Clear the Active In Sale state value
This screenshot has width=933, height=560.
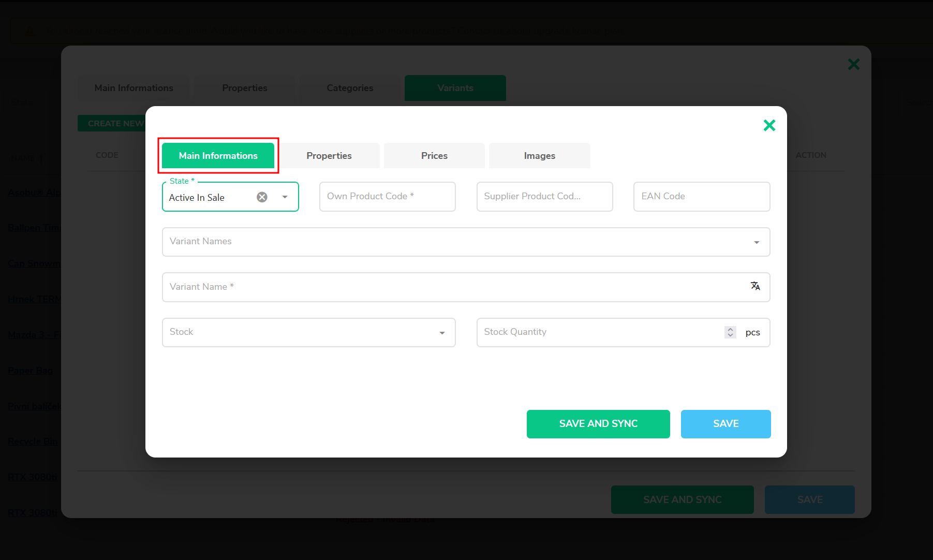pyautogui.click(x=262, y=197)
